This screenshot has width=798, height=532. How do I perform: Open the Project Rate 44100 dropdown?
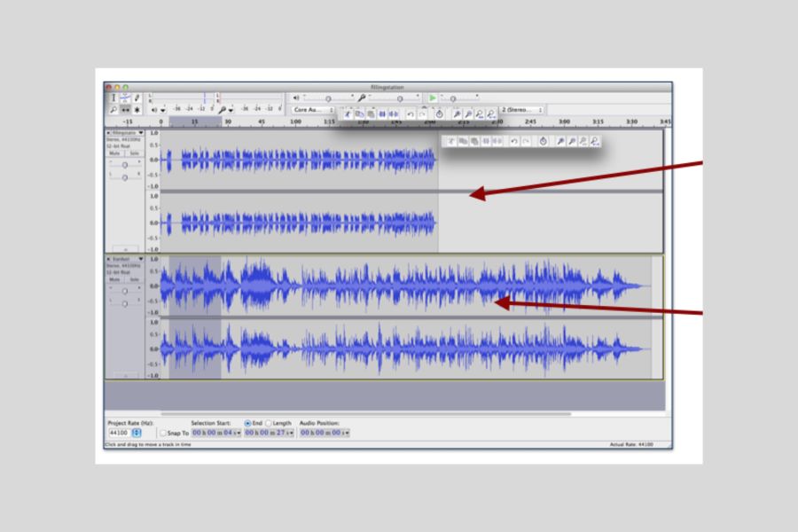(125, 433)
